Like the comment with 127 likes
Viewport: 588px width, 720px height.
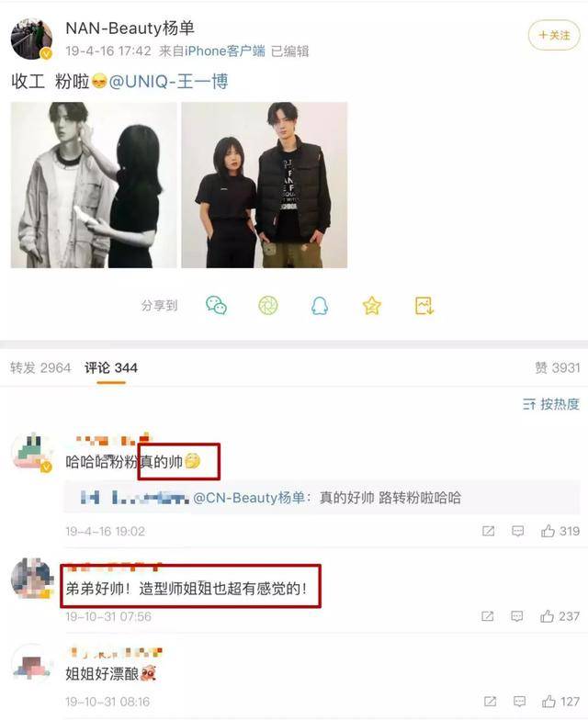560,702
